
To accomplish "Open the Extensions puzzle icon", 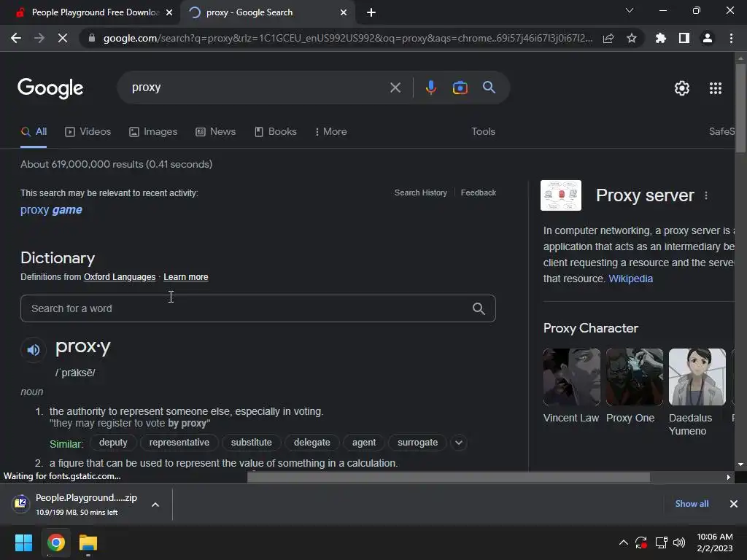I will [x=660, y=38].
